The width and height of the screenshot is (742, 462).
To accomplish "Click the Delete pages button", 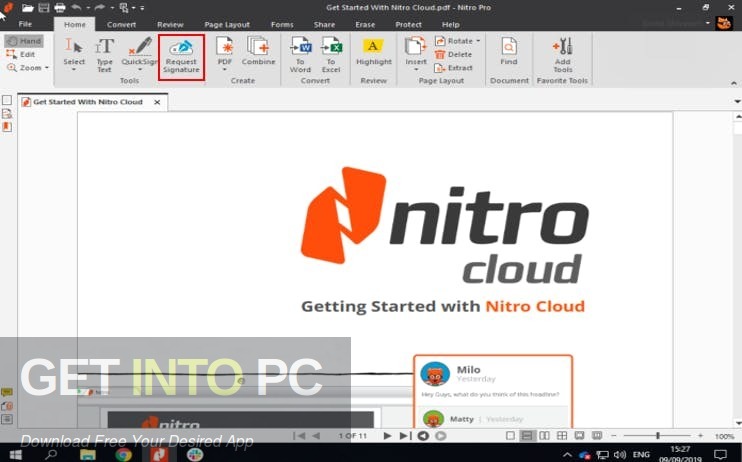I will point(453,54).
